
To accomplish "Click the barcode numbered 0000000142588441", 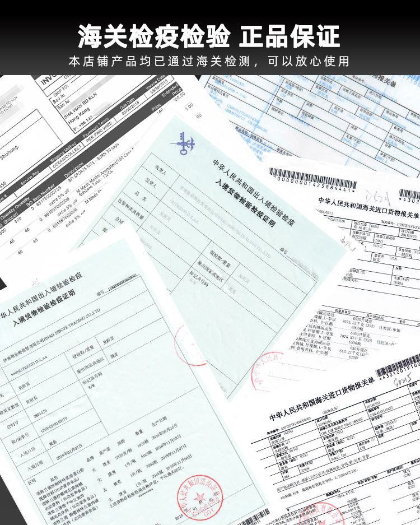I will tap(313, 181).
